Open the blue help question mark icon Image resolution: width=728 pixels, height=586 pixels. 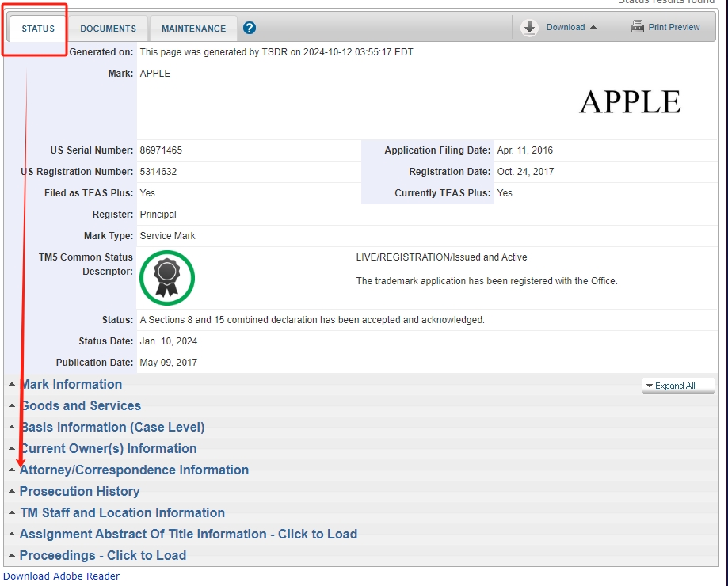(250, 28)
